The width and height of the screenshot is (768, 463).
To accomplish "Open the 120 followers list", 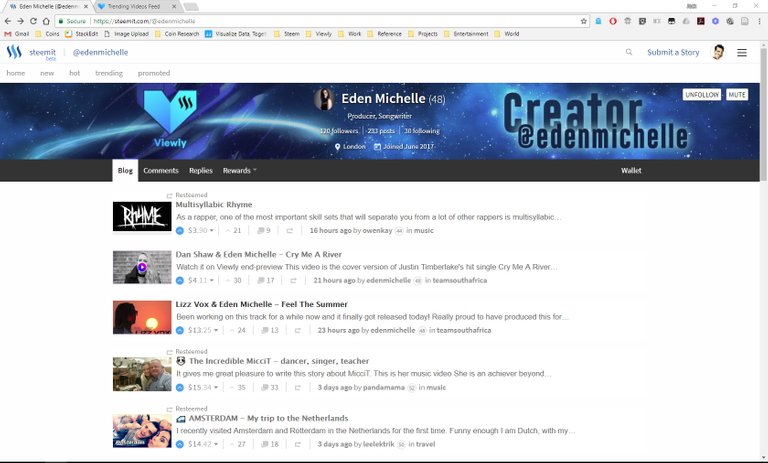I will pos(339,131).
